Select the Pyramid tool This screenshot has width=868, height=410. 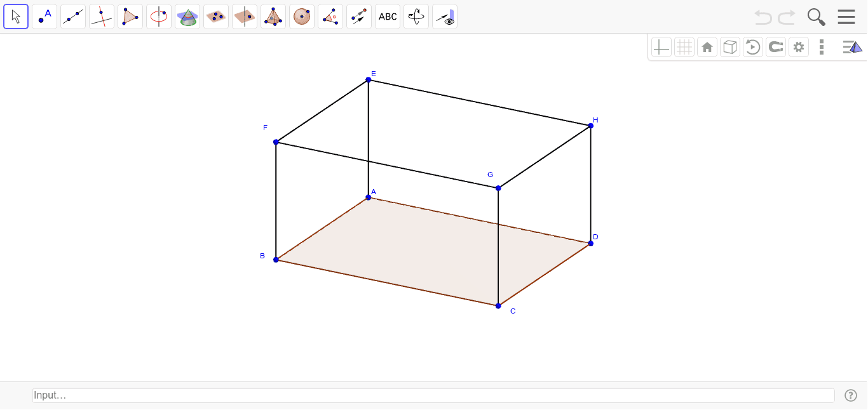tap(273, 17)
